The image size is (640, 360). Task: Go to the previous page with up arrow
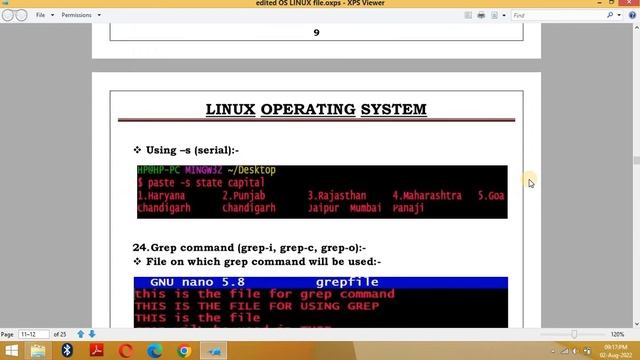pos(80,334)
